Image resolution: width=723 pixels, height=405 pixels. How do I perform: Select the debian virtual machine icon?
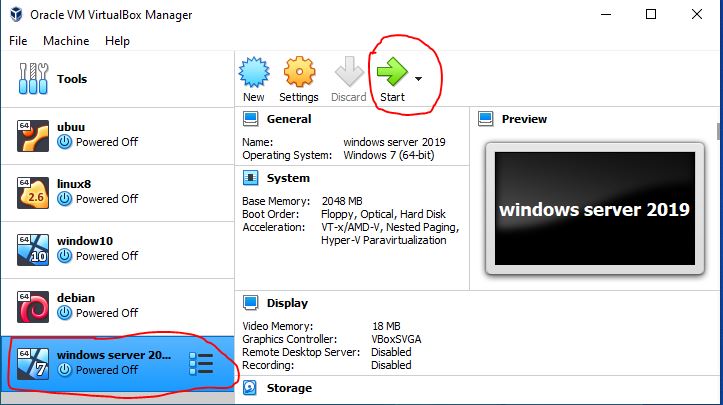[x=33, y=307]
